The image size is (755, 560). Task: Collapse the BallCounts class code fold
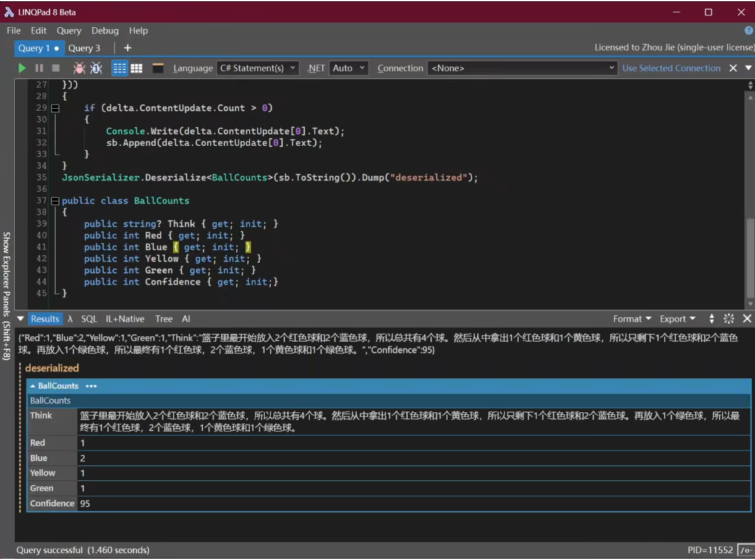click(x=56, y=201)
